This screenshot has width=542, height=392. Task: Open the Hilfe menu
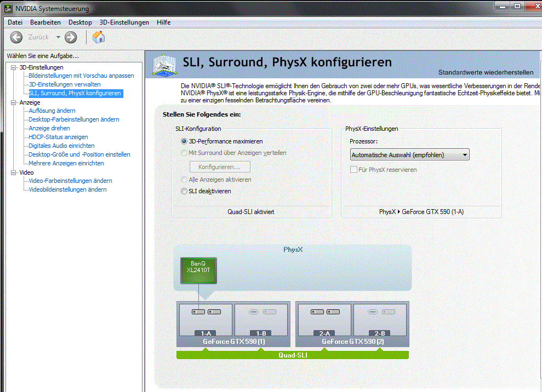[163, 22]
